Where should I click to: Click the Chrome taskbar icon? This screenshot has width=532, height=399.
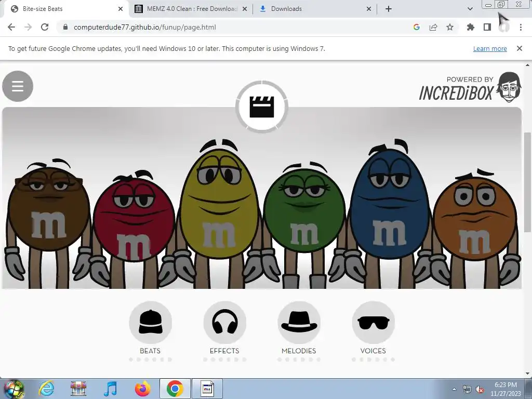[175, 389]
